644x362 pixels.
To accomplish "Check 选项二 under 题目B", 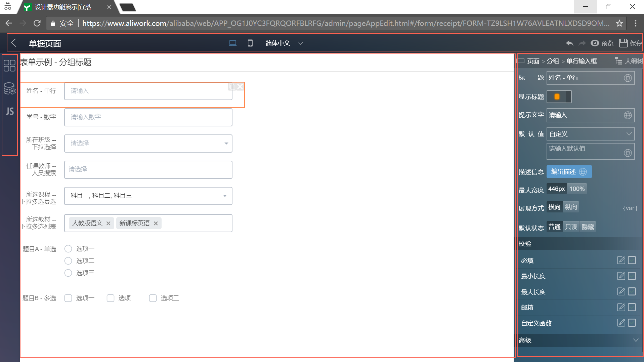I will coord(111,298).
